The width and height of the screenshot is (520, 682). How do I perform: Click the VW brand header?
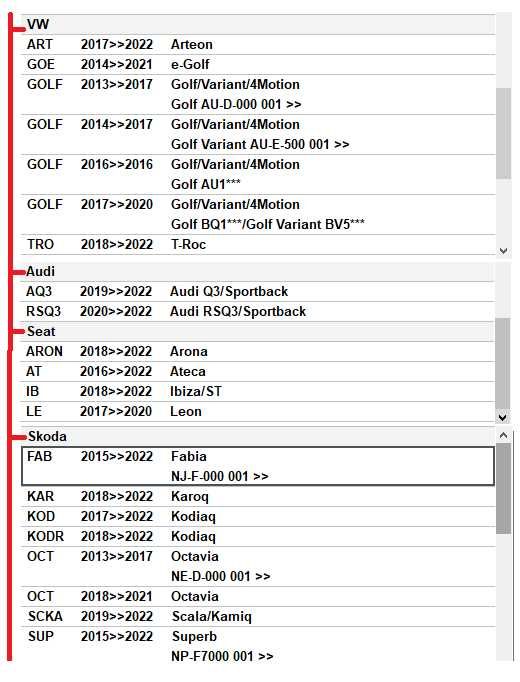point(258,24)
